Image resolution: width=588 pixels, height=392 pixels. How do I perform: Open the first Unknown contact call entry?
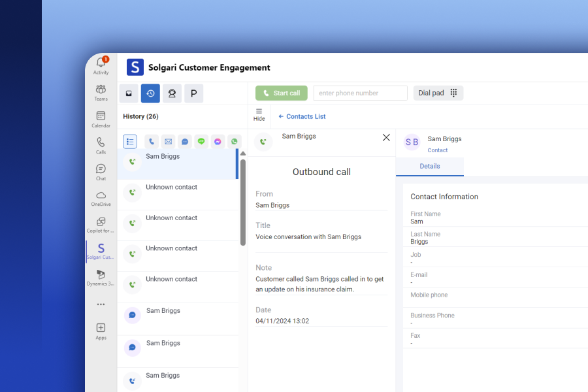point(178,195)
